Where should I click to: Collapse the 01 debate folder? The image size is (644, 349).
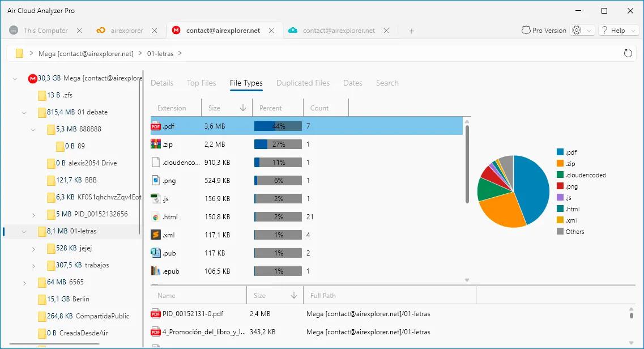[24, 113]
